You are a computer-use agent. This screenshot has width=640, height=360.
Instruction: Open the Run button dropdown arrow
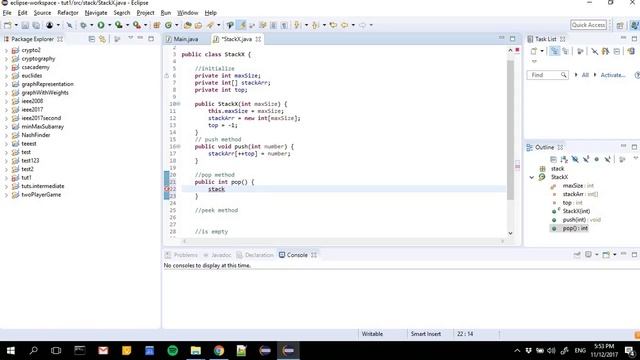click(x=109, y=25)
